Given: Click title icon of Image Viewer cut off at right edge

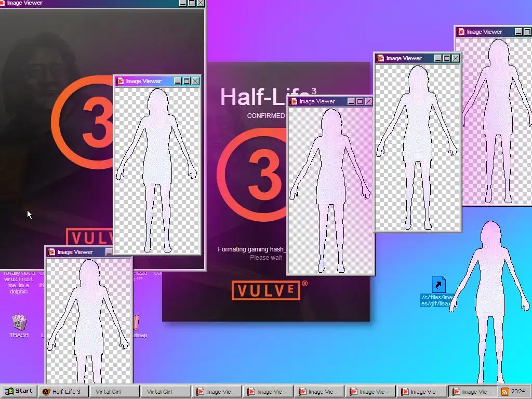Looking at the screenshot, I should point(461,32).
